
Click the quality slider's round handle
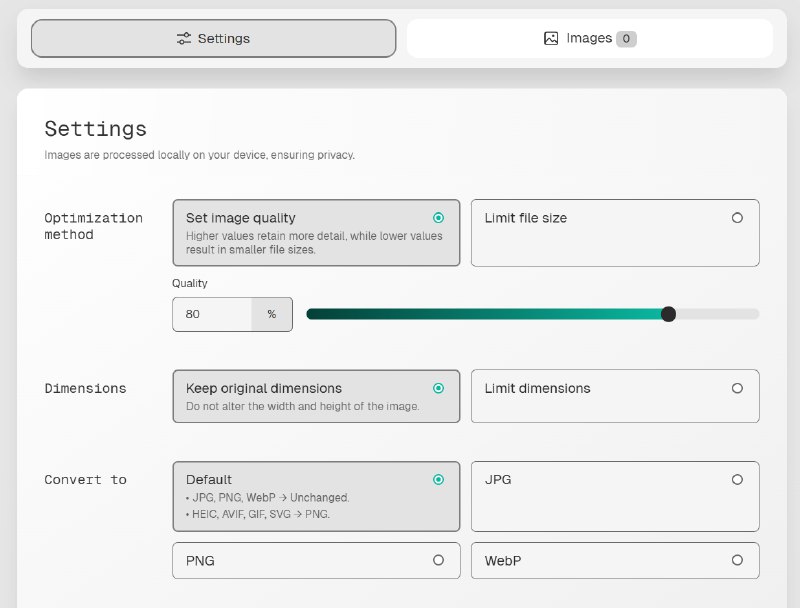point(669,314)
